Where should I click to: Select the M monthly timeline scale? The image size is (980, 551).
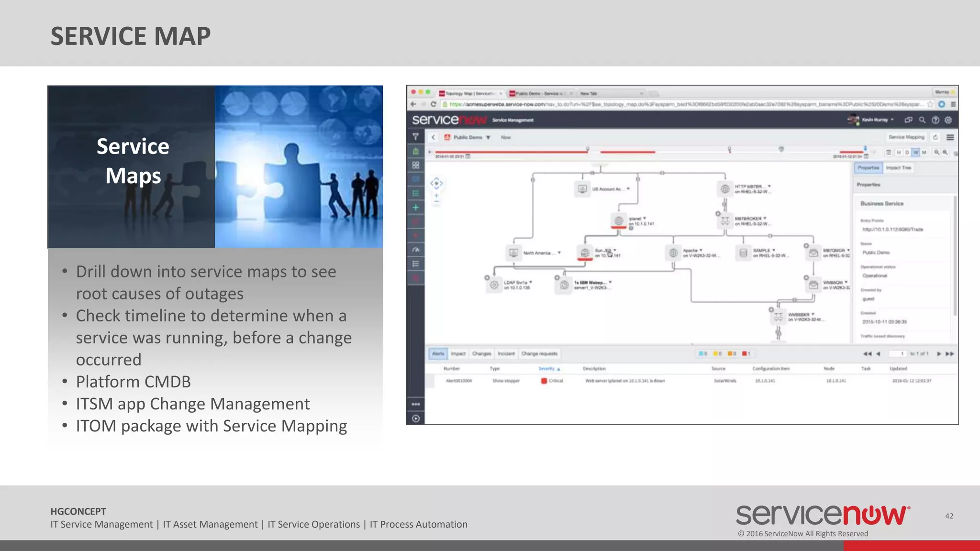pos(924,152)
